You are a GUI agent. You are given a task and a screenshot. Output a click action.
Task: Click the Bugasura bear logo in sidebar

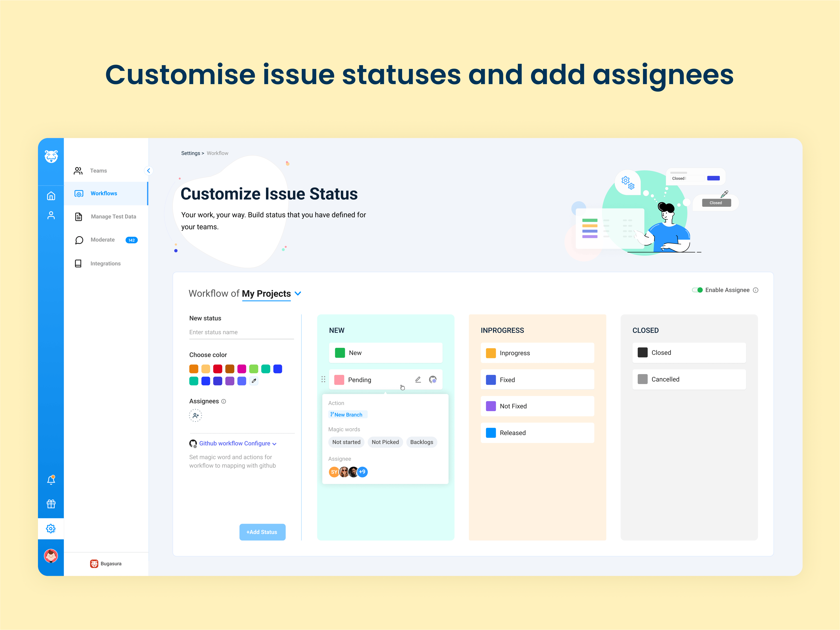click(51, 156)
